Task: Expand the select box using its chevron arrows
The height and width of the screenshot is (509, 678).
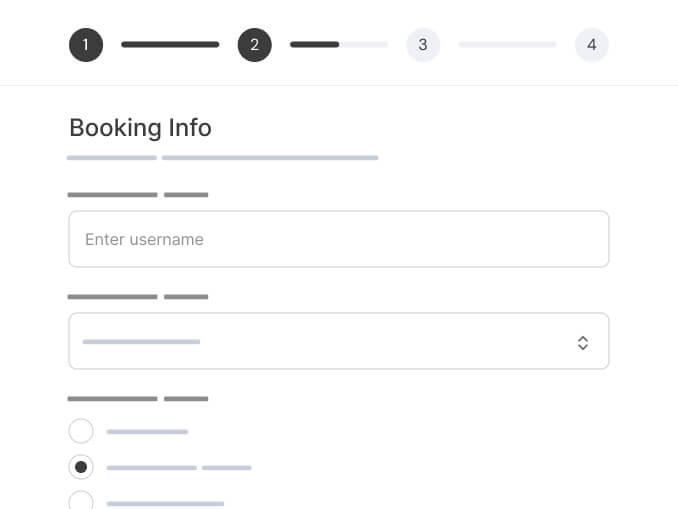Action: 582,342
